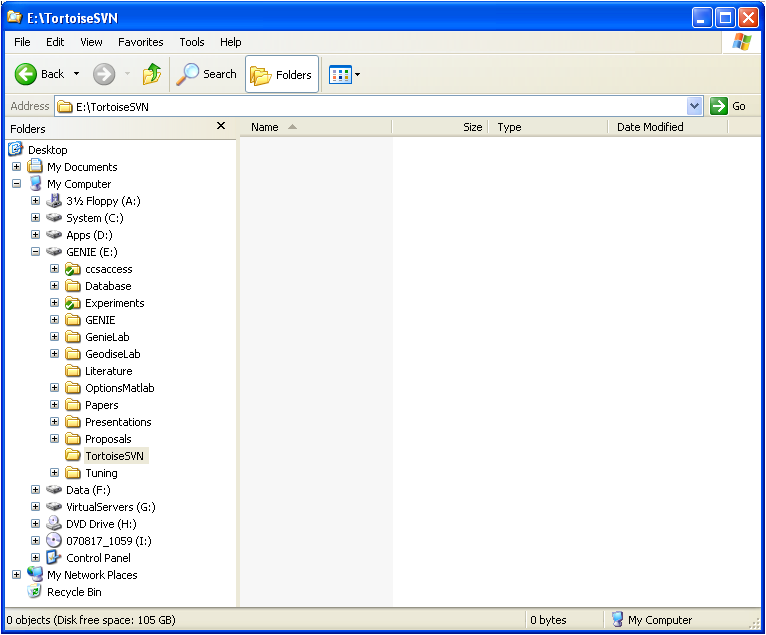Click the Back arrow icon
The image size is (766, 635).
pyautogui.click(x=26, y=74)
